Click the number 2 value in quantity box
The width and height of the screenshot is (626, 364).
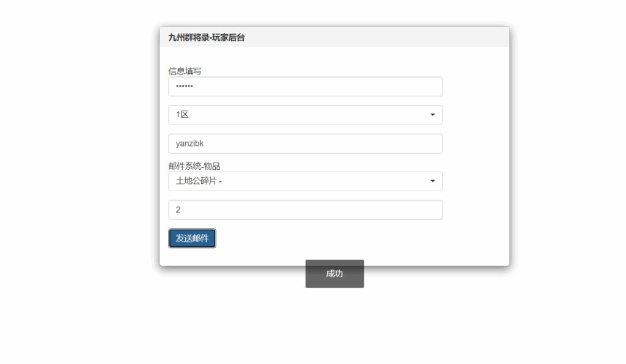pyautogui.click(x=177, y=209)
